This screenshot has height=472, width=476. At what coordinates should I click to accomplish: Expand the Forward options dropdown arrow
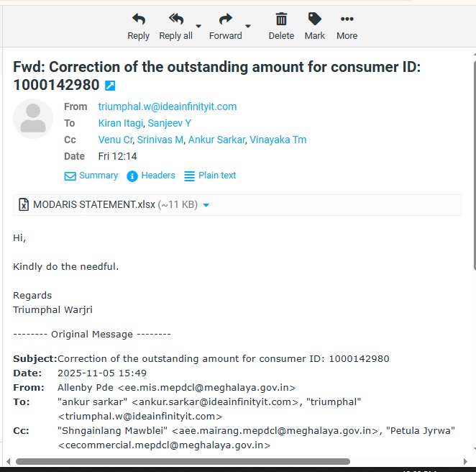click(x=248, y=27)
